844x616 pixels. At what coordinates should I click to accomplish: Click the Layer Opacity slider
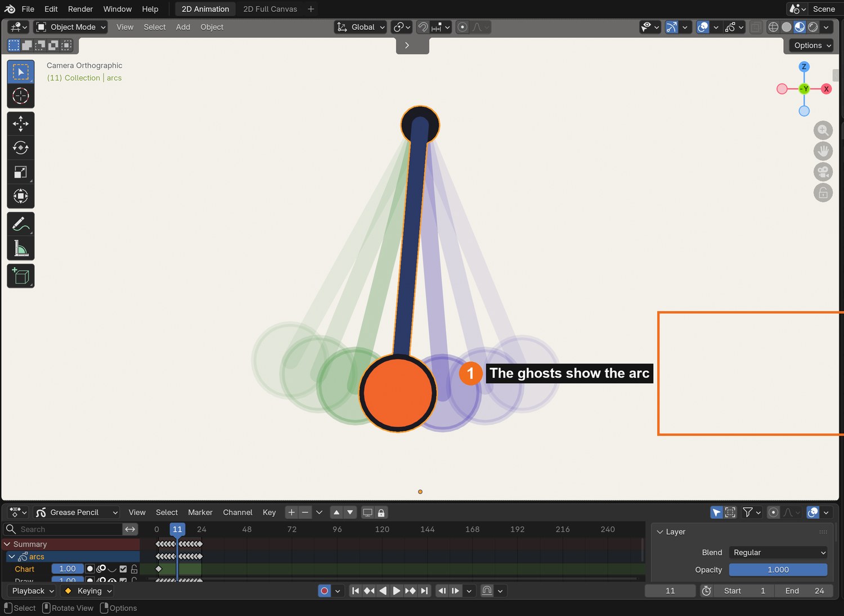(778, 570)
